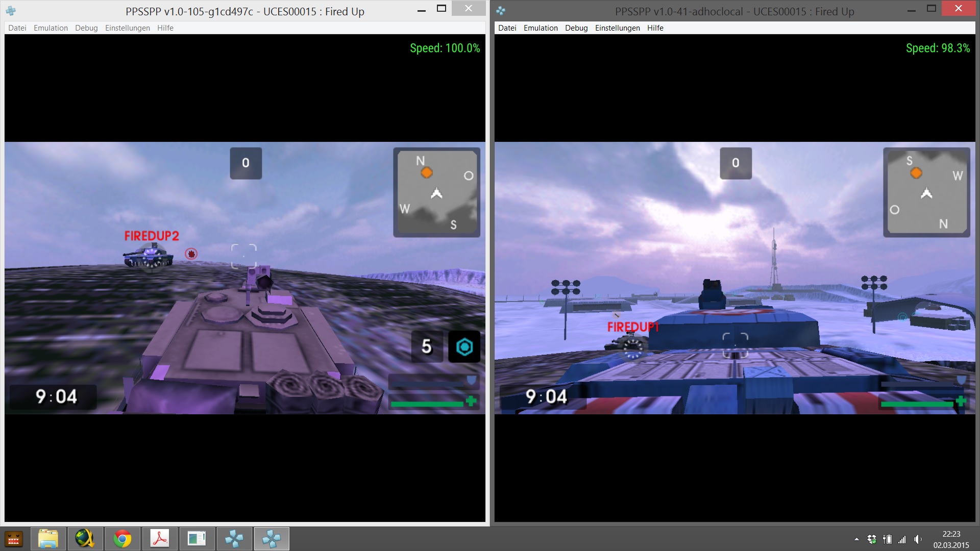Maximize the left PPSSPP window
The height and width of the screenshot is (551, 980).
coord(442,9)
